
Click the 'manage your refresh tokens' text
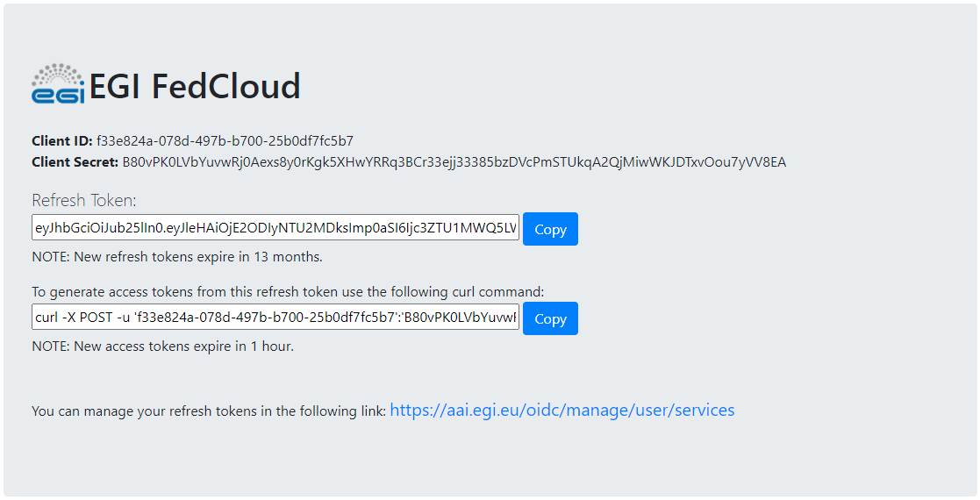coord(207,411)
